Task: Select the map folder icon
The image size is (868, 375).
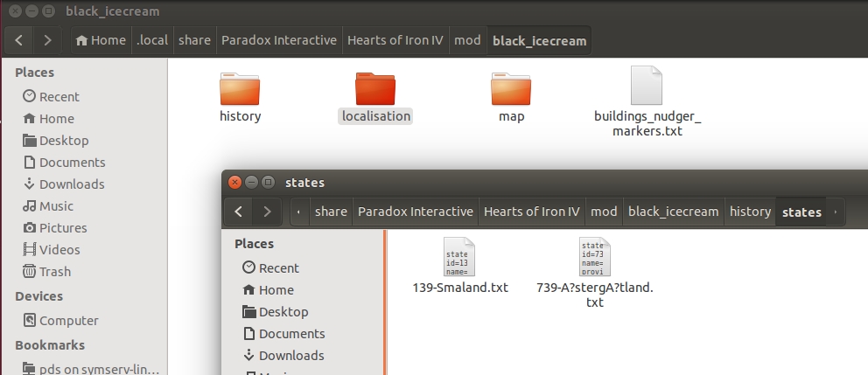Action: [x=511, y=88]
